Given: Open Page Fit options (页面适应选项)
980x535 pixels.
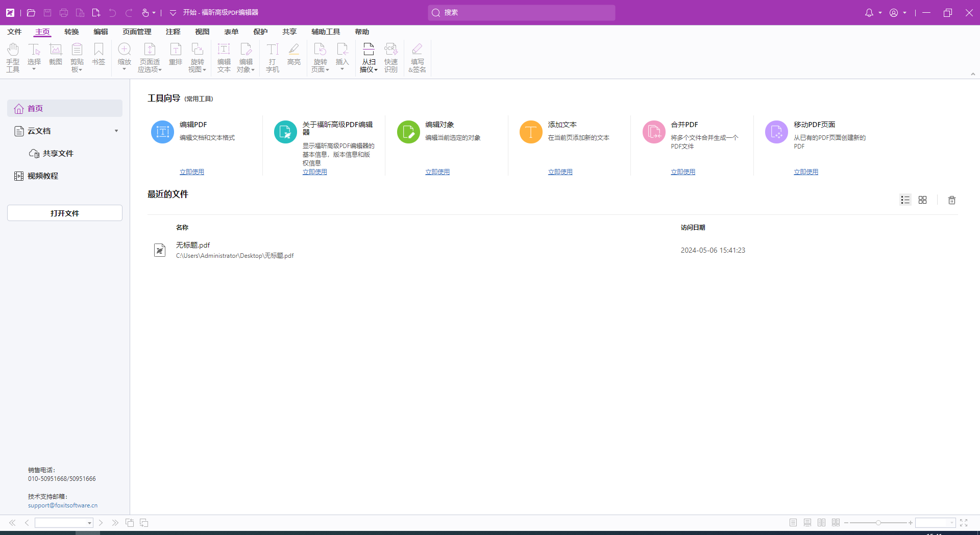Looking at the screenshot, I should coord(150,57).
